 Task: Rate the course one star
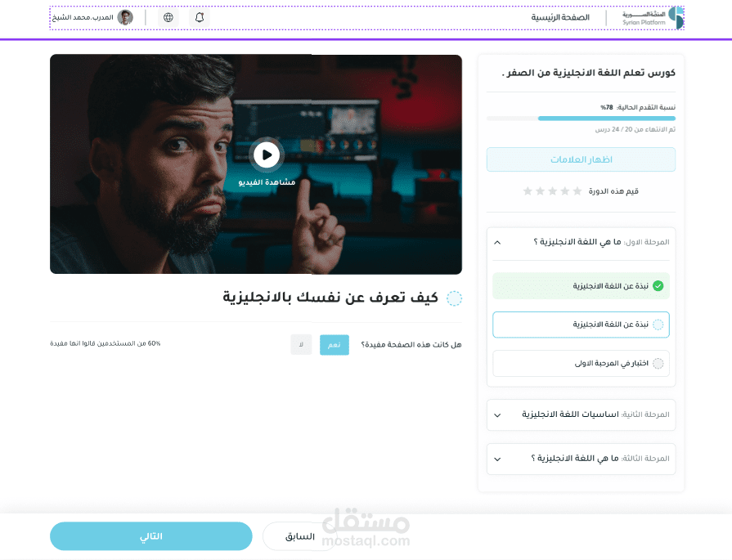(577, 190)
